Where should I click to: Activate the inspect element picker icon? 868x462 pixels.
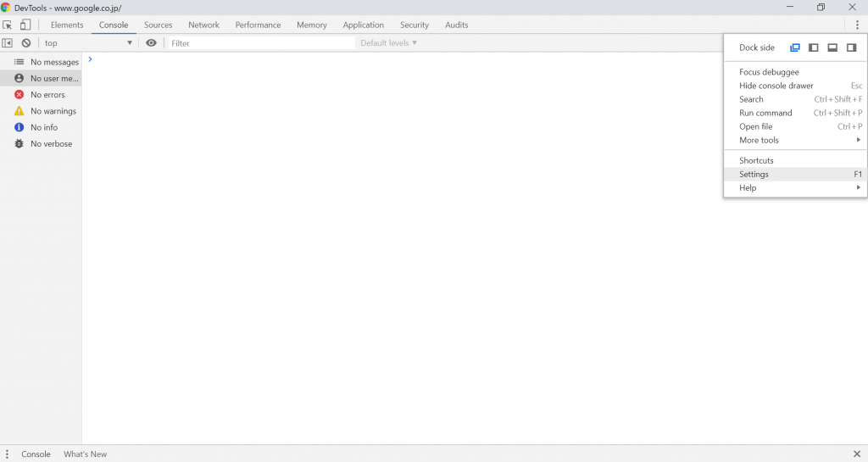click(7, 25)
